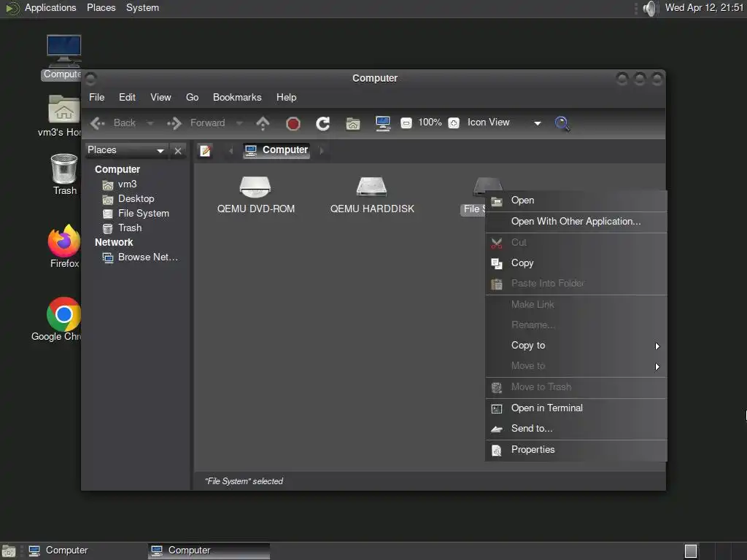Choose Open in the context menu
Image resolution: width=747 pixels, height=560 pixels.
576,201
